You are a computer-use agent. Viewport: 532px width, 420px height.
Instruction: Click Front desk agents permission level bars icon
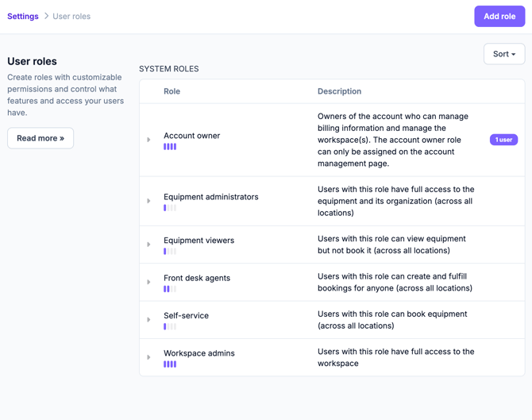170,289
